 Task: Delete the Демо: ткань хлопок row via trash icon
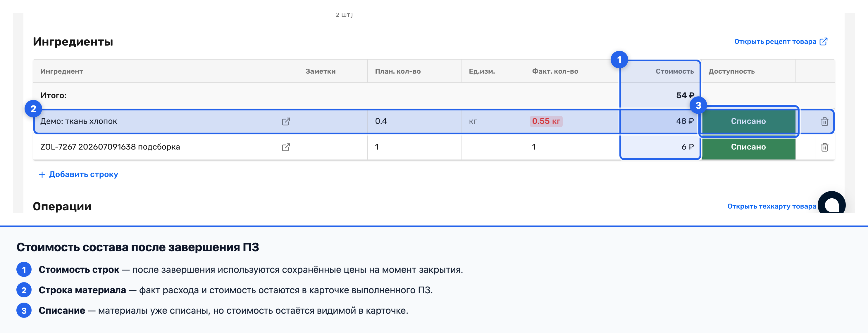(x=824, y=121)
